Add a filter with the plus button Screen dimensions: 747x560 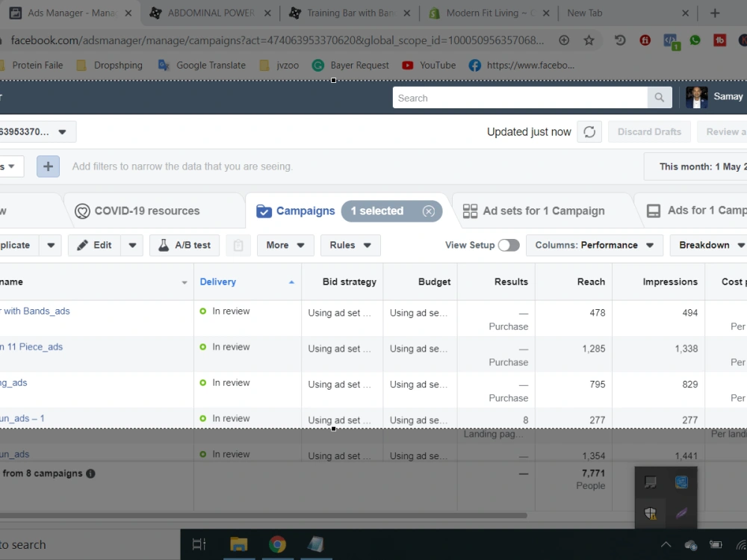[48, 167]
